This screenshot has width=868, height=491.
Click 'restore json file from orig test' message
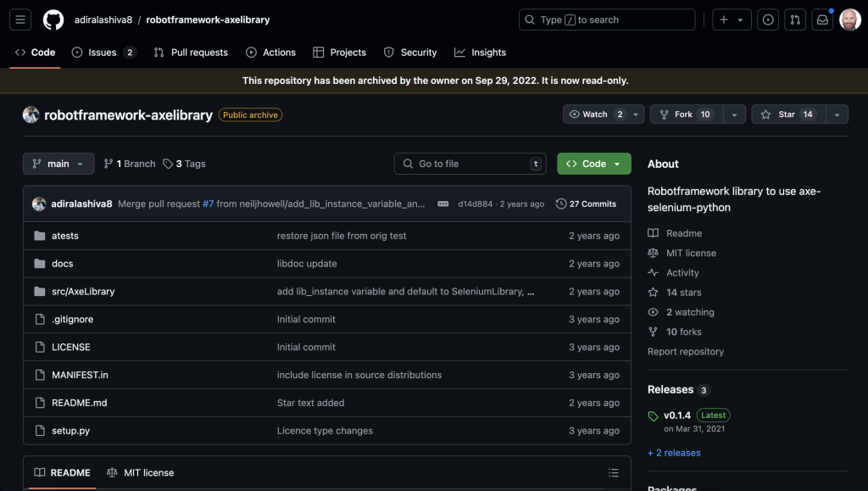coord(342,236)
